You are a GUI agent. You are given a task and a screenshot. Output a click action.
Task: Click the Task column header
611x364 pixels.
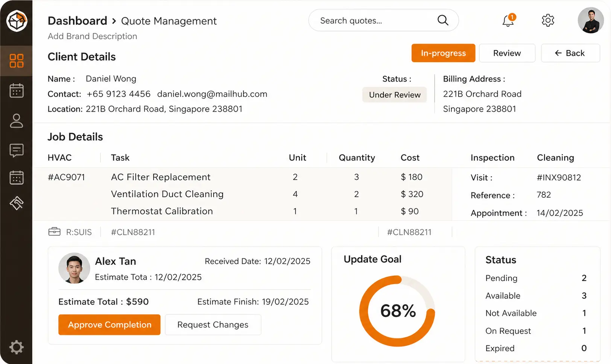point(120,158)
